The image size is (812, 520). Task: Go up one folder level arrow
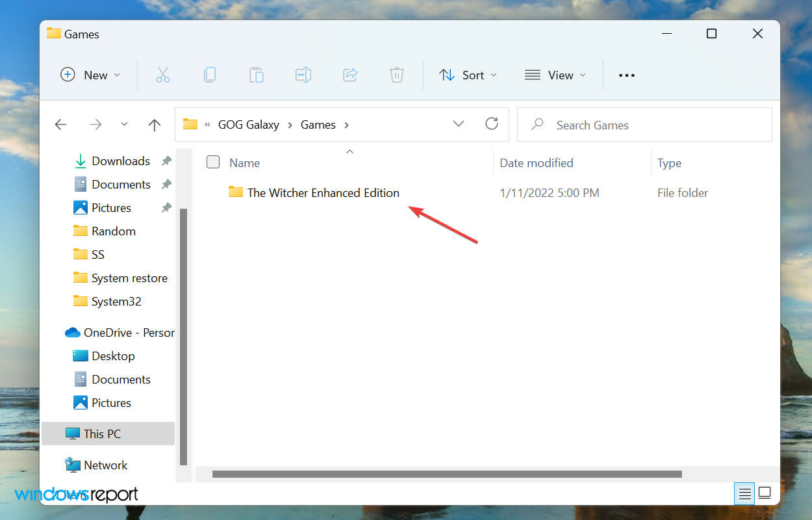click(154, 125)
